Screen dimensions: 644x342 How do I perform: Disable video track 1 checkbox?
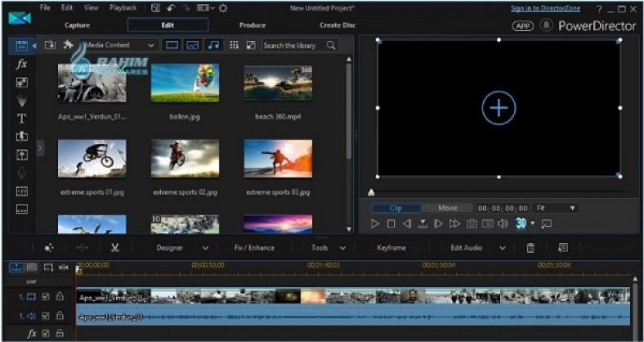tap(46, 296)
